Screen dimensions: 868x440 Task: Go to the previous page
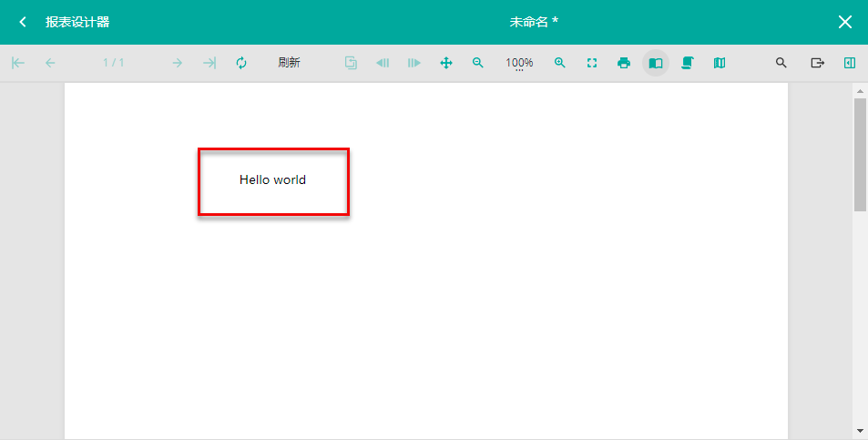point(50,63)
